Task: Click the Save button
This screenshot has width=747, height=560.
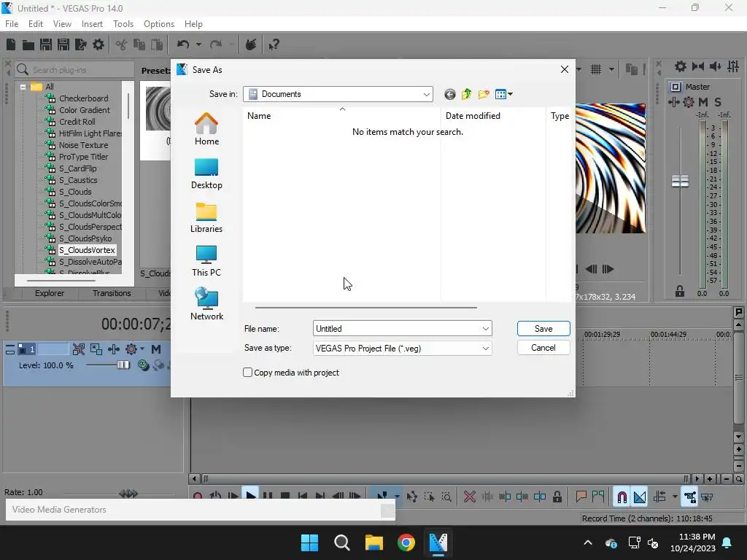Action: pos(543,329)
